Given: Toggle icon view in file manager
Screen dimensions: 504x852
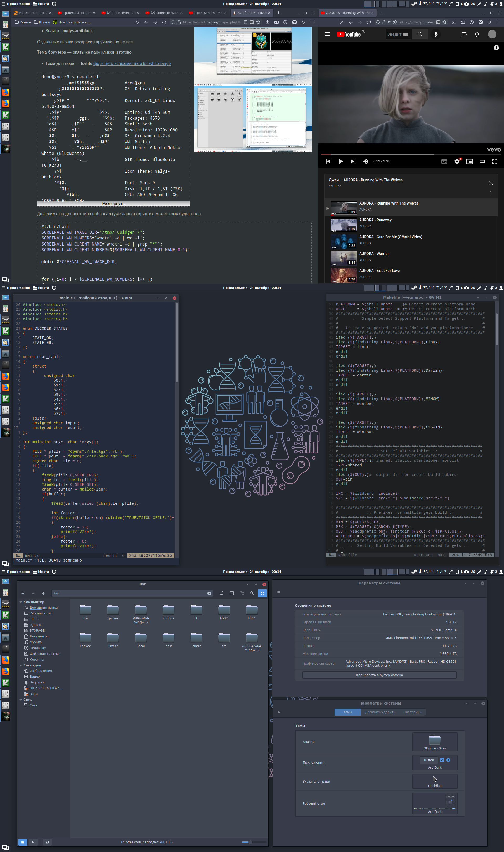Looking at the screenshot, I should coord(262,593).
